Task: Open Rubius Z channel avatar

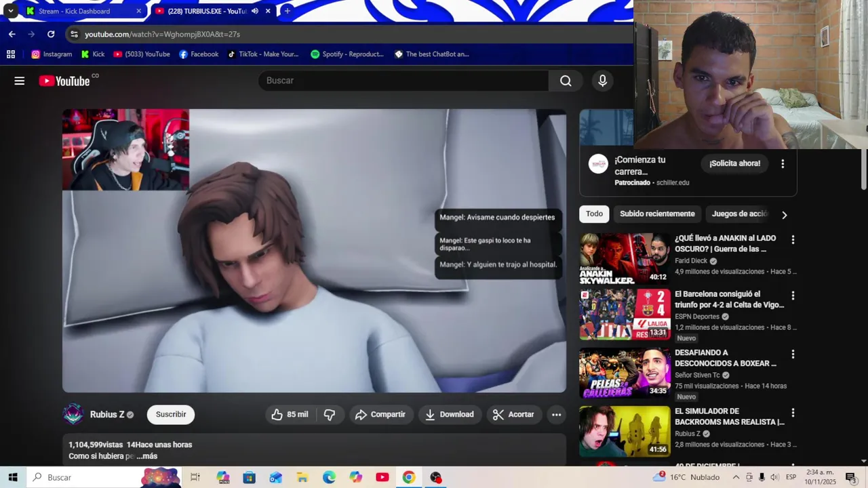Action: click(x=73, y=414)
